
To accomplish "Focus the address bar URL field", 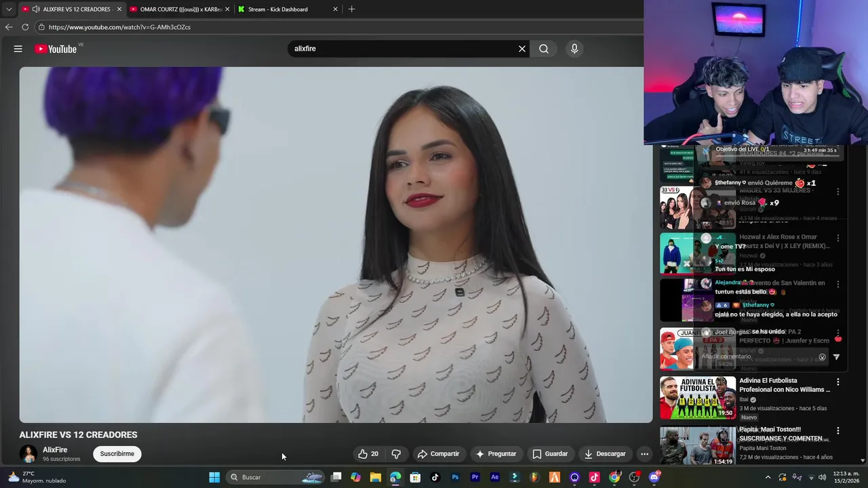I will [x=339, y=27].
